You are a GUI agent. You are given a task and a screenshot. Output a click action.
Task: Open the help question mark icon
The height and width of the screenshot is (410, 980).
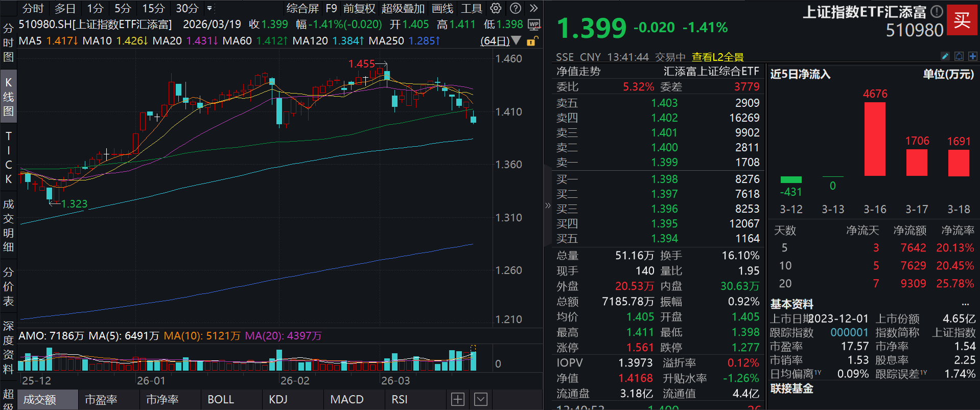click(x=516, y=8)
